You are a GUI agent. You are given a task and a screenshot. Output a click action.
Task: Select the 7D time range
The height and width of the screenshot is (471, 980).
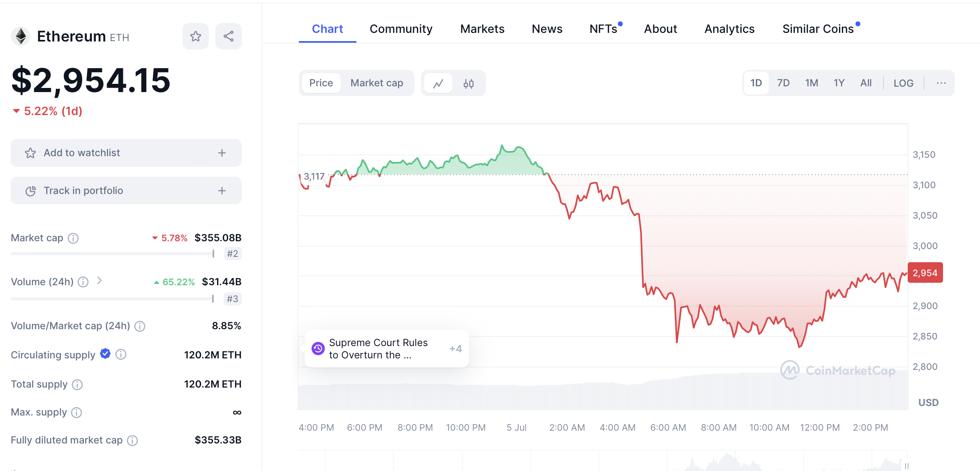tap(783, 83)
